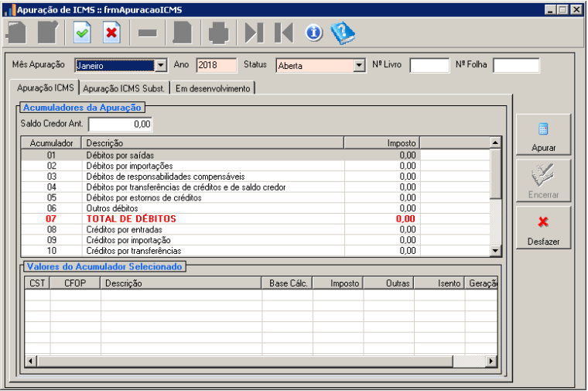Screen dimensions: 588x391
Task: Select row 'Outros débitos'
Action: tap(255, 208)
